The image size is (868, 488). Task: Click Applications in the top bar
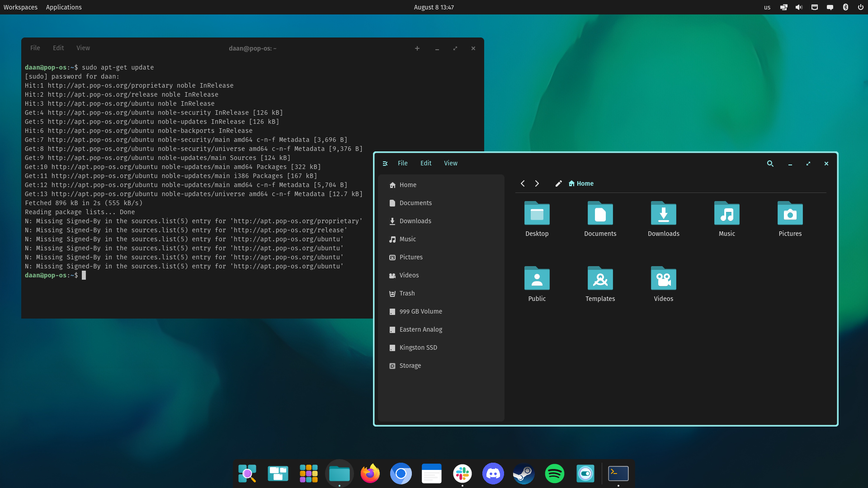[63, 7]
